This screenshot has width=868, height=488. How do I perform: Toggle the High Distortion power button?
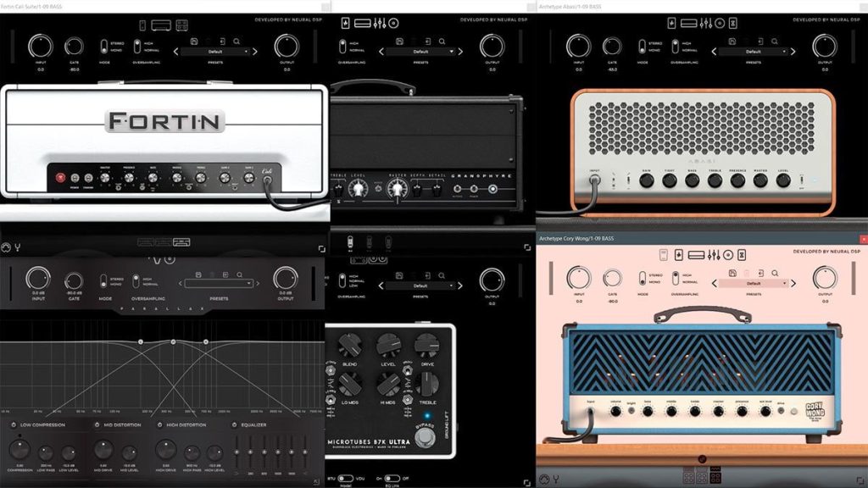click(160, 425)
